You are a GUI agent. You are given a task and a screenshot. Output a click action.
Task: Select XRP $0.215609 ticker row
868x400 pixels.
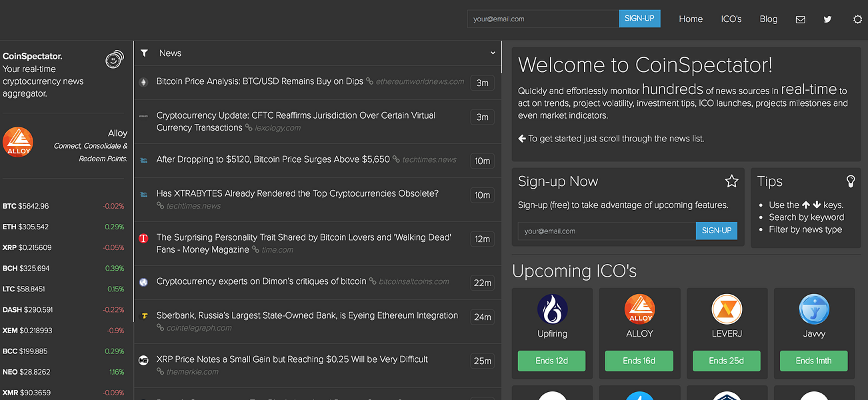pyautogui.click(x=63, y=247)
